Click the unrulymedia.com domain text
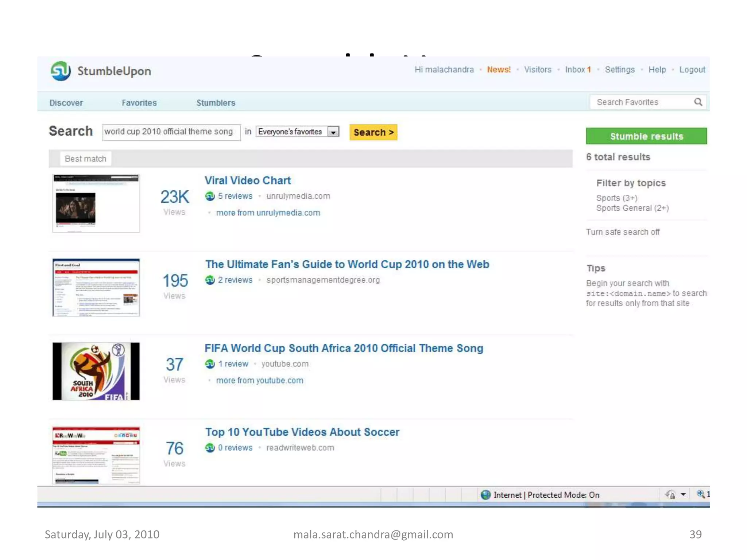Image resolution: width=747 pixels, height=560 pixels. point(298,196)
